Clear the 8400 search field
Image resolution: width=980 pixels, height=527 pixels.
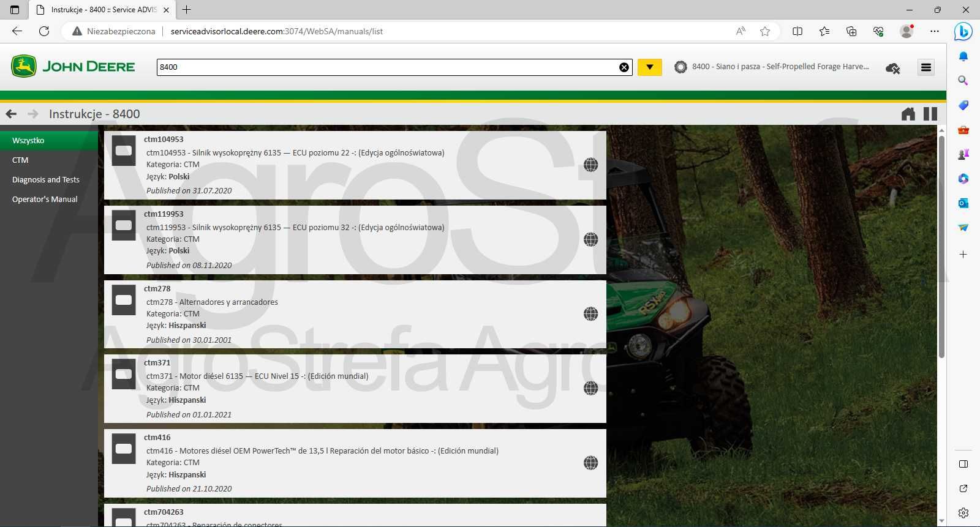click(x=624, y=67)
